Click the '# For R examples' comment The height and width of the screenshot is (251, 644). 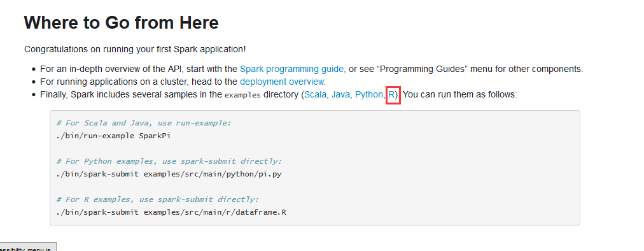[x=158, y=199]
